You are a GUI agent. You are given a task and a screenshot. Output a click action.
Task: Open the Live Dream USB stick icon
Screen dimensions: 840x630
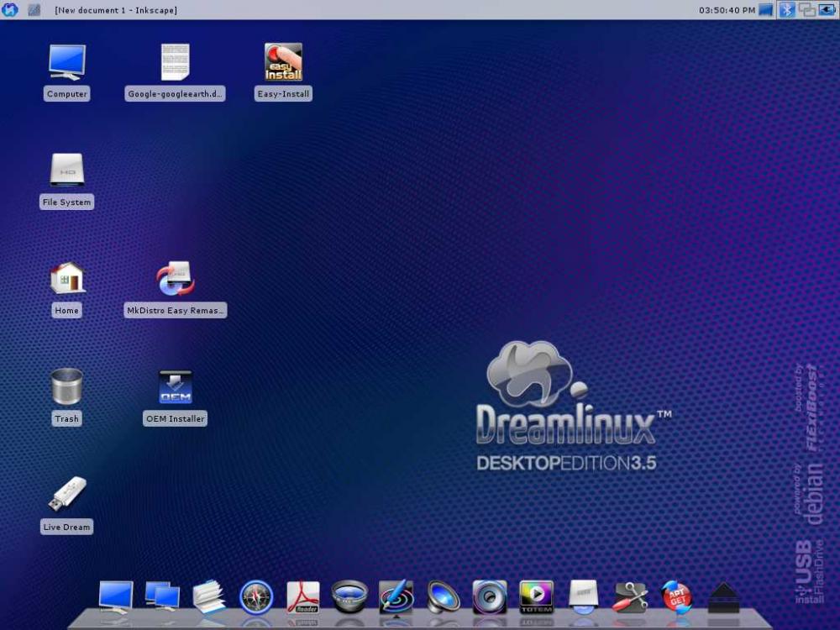[67, 494]
